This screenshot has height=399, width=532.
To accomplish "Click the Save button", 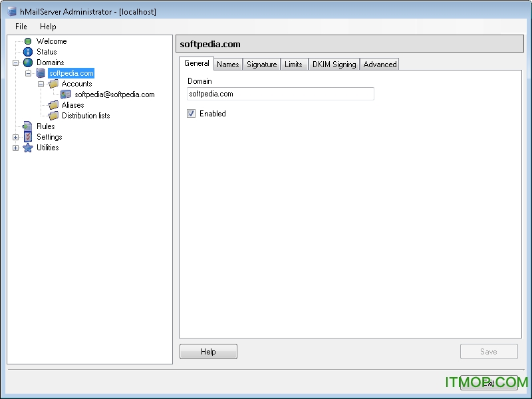I will [488, 352].
